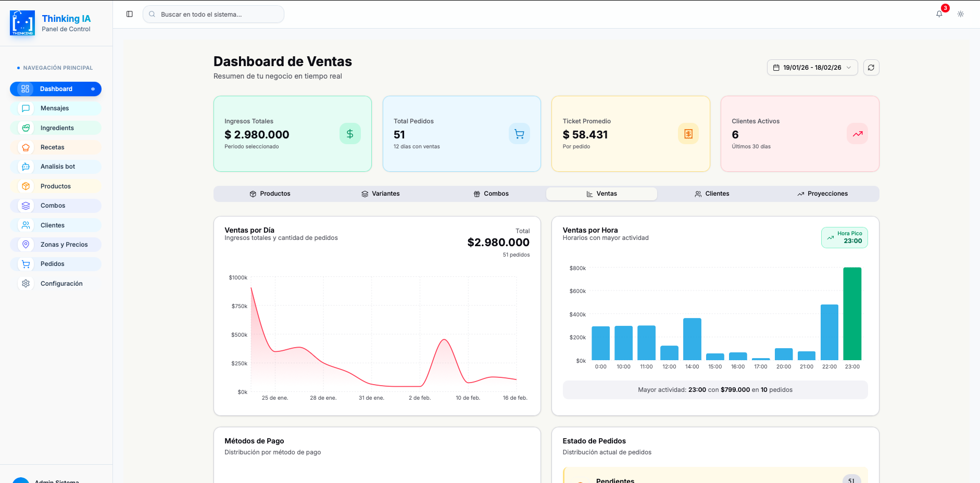Click the refresh icon next to date range
The width and height of the screenshot is (980, 483).
871,67
